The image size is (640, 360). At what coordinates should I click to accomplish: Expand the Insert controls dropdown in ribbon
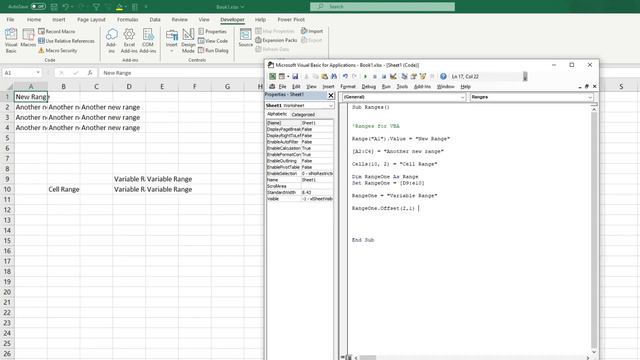pos(171,51)
